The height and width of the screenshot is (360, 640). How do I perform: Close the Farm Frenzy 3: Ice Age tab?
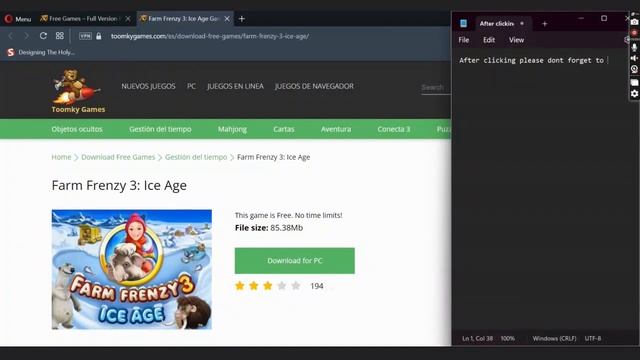coord(227,19)
